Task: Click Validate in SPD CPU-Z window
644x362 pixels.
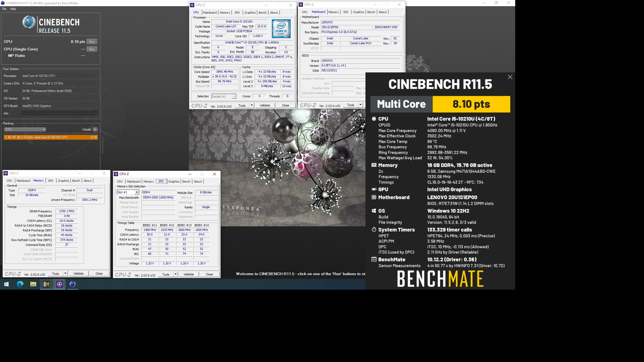Action: (x=189, y=274)
